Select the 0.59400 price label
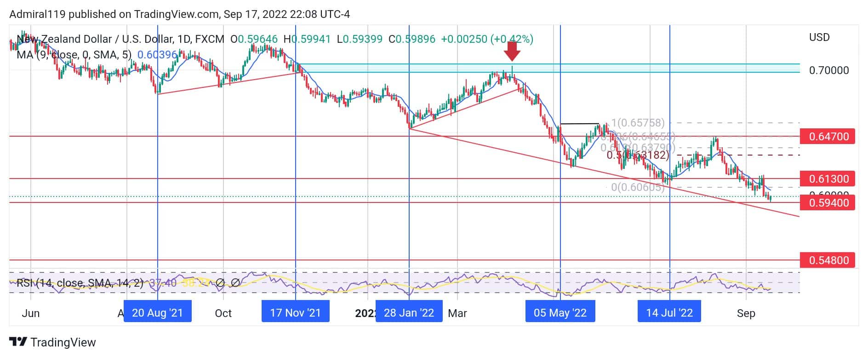Viewport: 868px width, 358px height. click(x=828, y=203)
